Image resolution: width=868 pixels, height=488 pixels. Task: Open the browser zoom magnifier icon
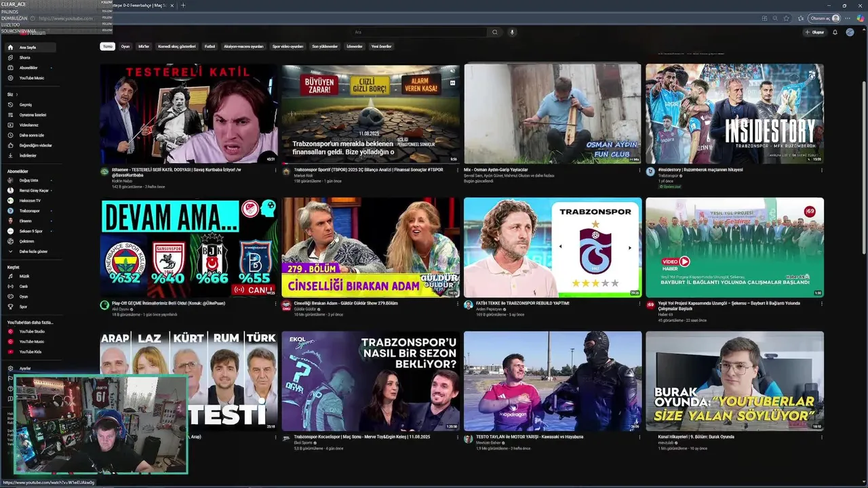(x=776, y=18)
